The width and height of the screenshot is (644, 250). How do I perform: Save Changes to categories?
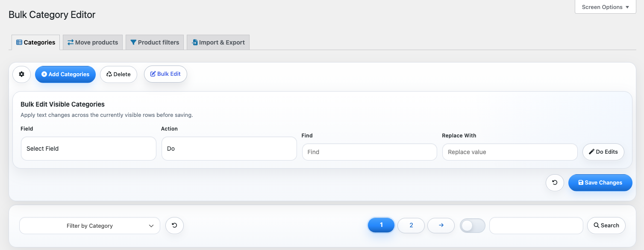click(600, 182)
